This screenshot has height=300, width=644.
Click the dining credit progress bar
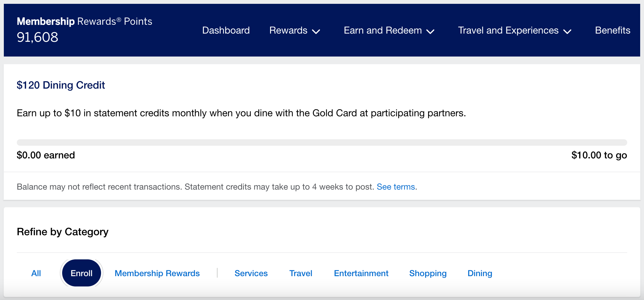point(322,142)
